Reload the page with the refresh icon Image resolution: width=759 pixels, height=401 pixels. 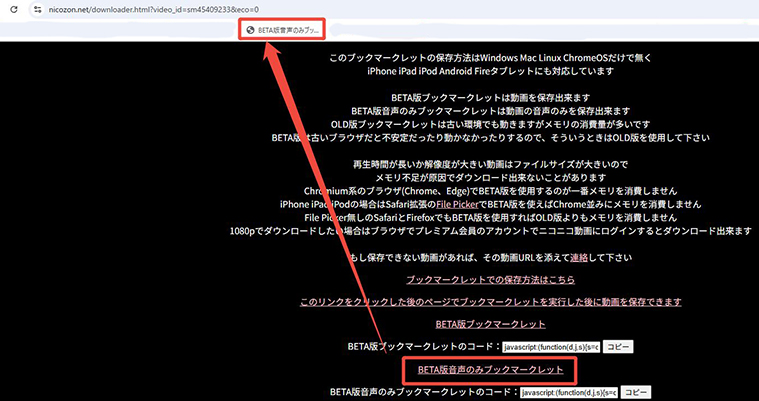pos(14,9)
